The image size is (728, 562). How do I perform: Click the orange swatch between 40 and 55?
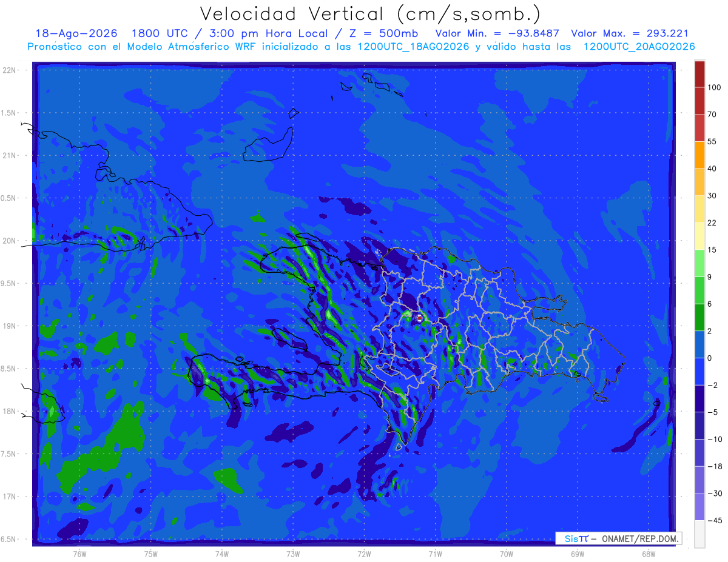click(x=699, y=155)
